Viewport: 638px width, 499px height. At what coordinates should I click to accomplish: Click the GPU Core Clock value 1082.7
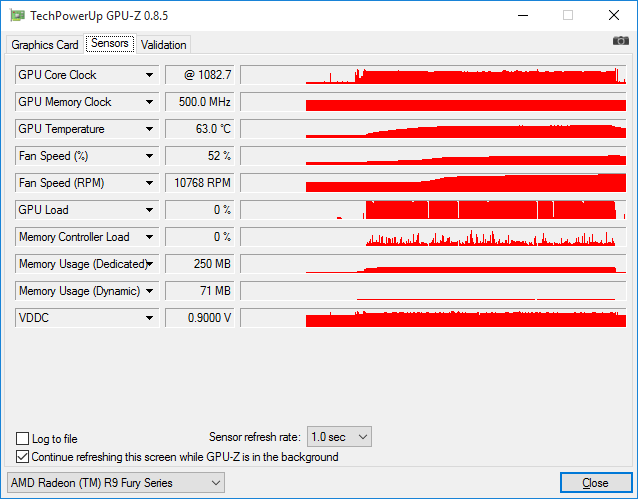pyautogui.click(x=200, y=75)
